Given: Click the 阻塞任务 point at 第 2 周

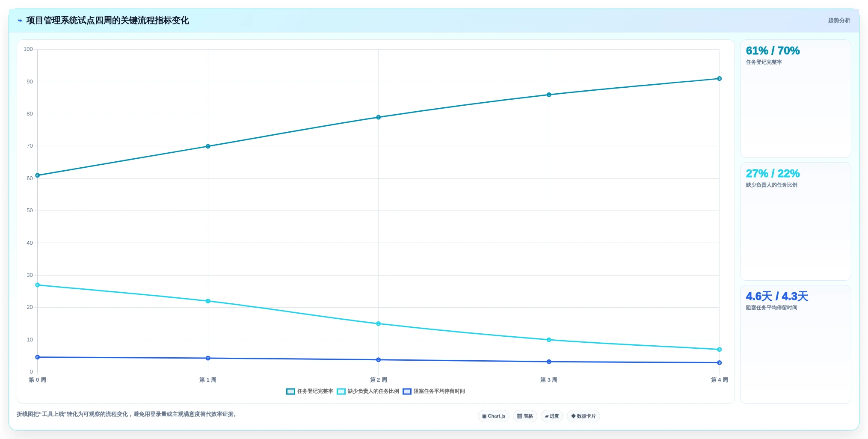Looking at the screenshot, I should [379, 360].
